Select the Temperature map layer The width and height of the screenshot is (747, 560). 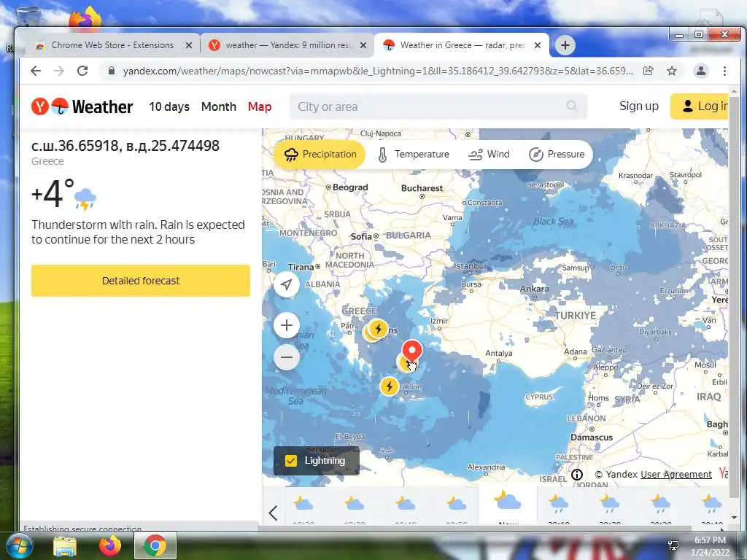(x=413, y=155)
